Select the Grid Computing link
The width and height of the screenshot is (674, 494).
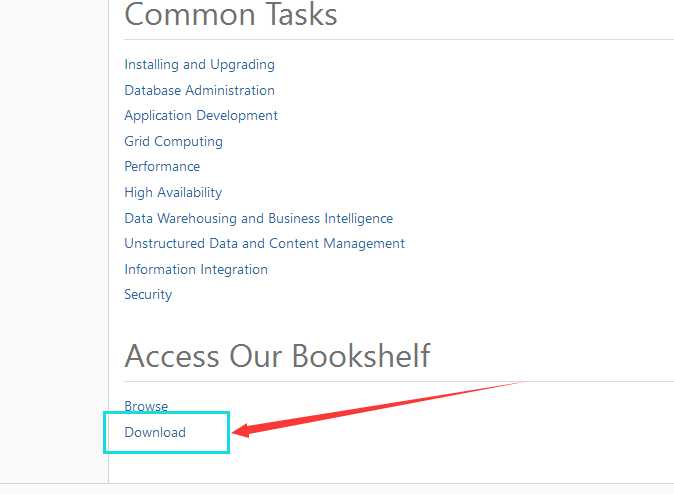(x=173, y=141)
